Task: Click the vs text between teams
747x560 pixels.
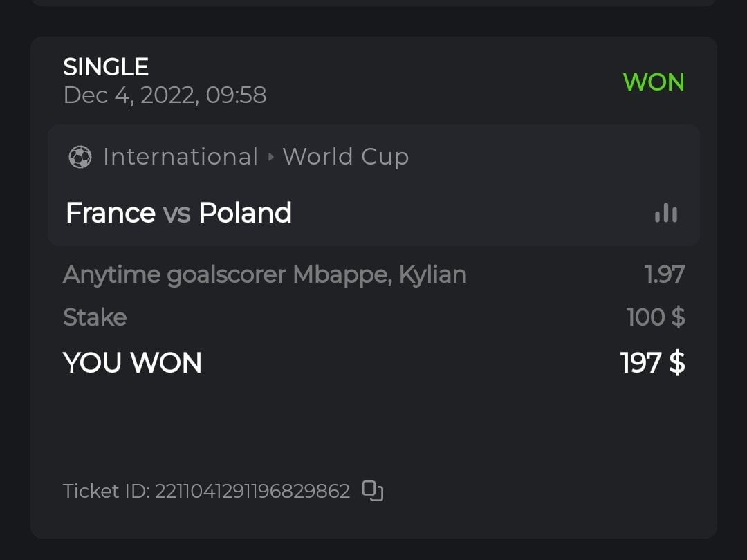Action: (x=176, y=214)
